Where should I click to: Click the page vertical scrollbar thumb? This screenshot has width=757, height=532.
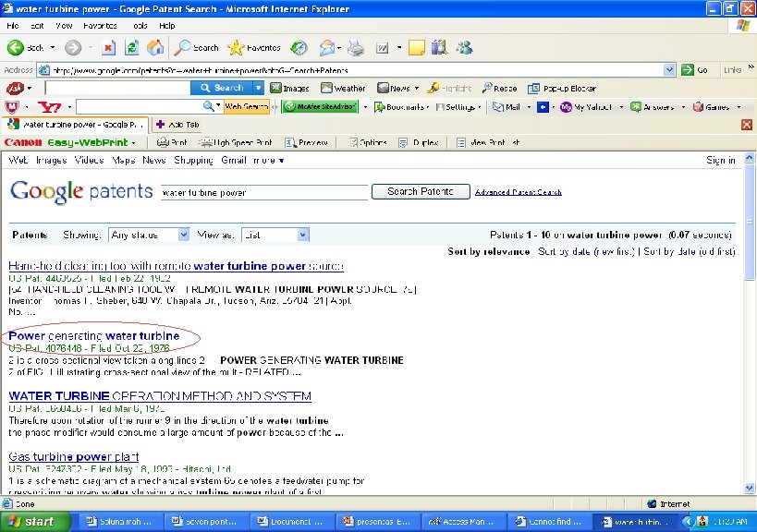750,221
